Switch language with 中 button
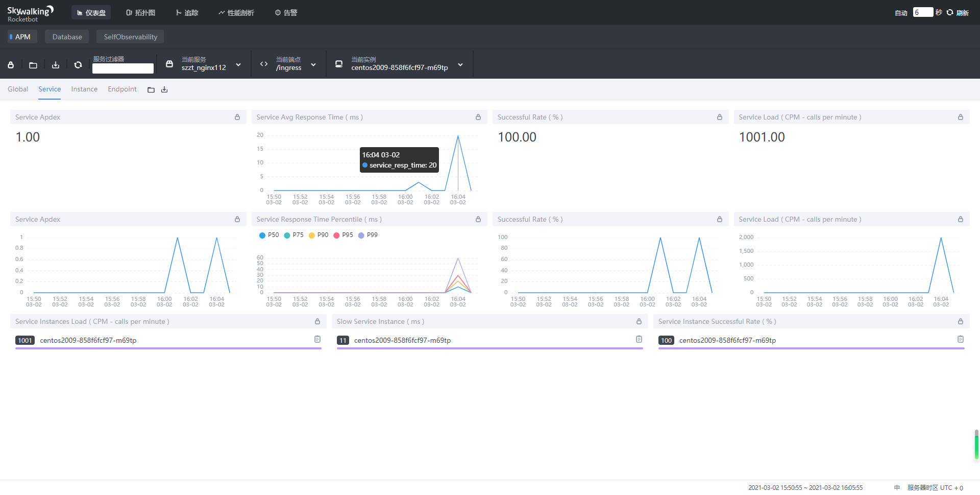 [x=897, y=488]
